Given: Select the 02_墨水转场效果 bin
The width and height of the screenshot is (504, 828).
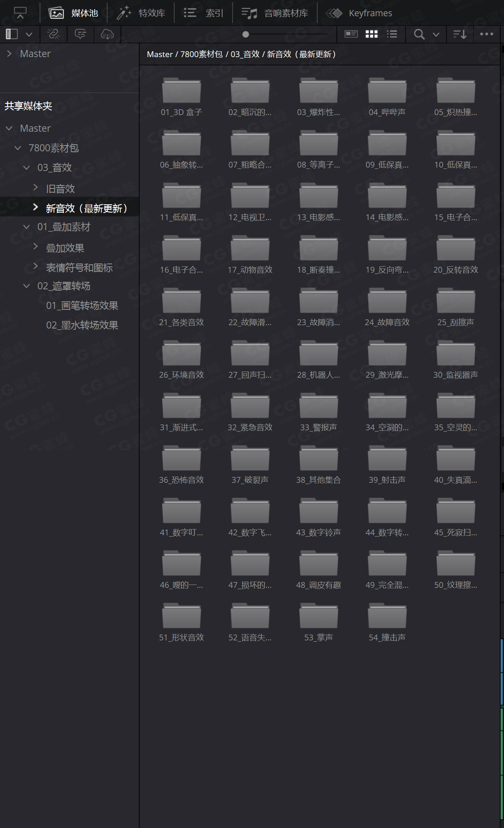Looking at the screenshot, I should point(82,325).
